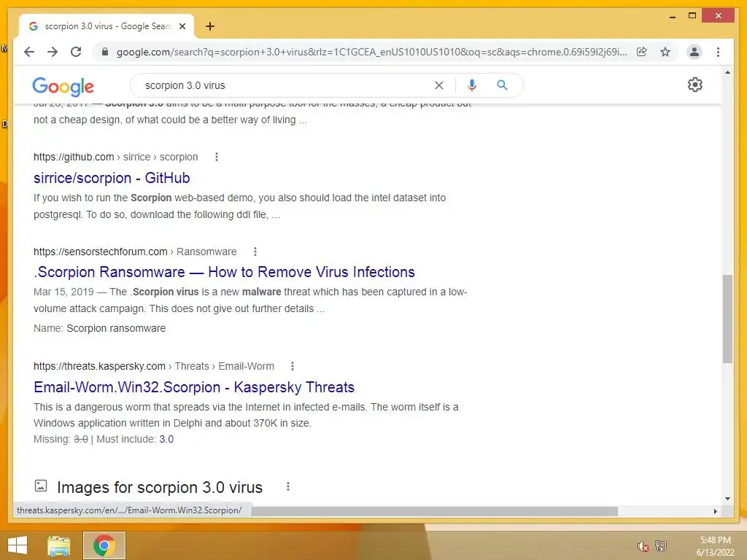Viewport: 747px width, 560px height.
Task: Open more options for kaspersky result
Action: (x=292, y=366)
